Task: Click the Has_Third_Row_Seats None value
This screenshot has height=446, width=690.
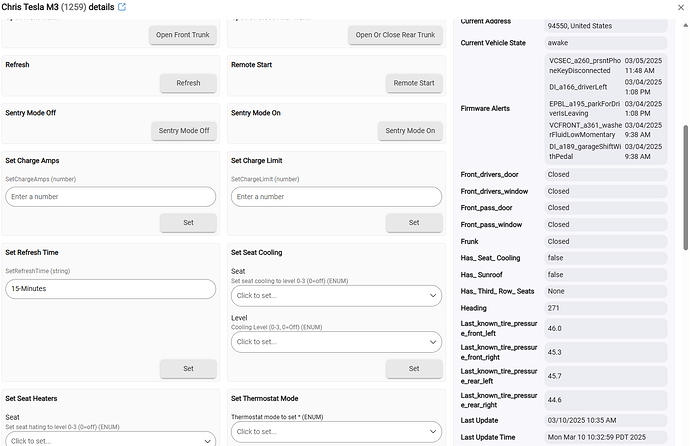Action: click(606, 292)
